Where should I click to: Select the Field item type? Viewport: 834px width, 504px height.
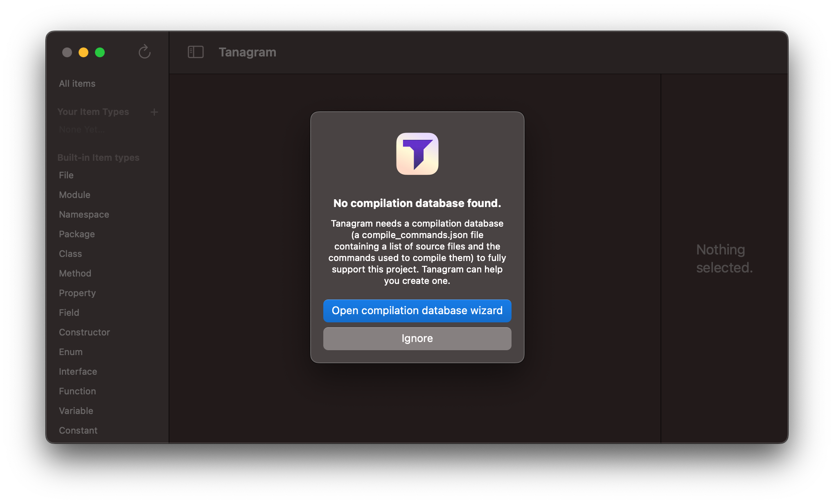(x=69, y=313)
